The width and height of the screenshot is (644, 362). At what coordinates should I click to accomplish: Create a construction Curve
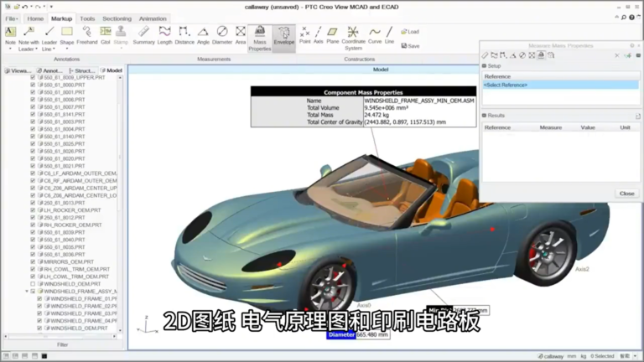click(375, 35)
